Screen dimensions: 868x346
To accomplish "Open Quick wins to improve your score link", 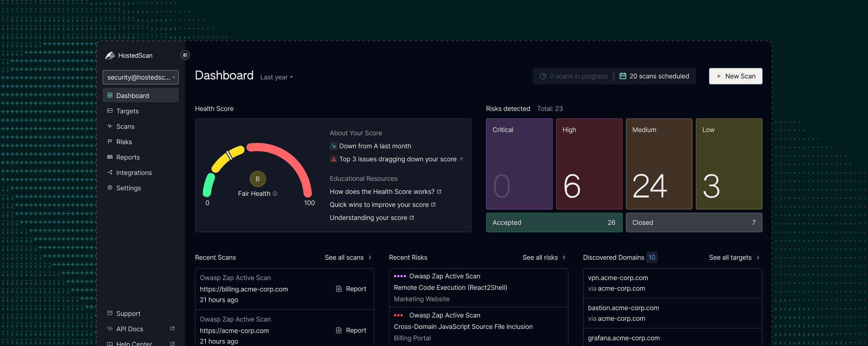I will (x=379, y=204).
